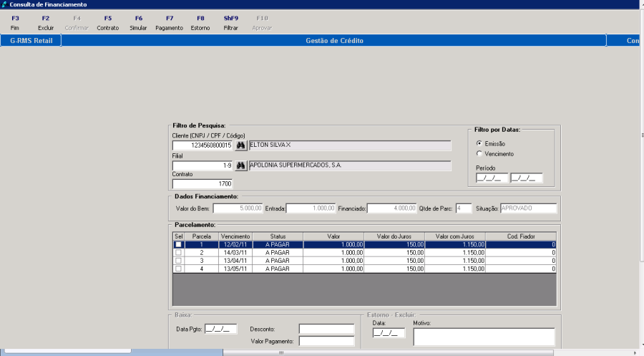Choose the Vencimento radio button

pos(479,153)
